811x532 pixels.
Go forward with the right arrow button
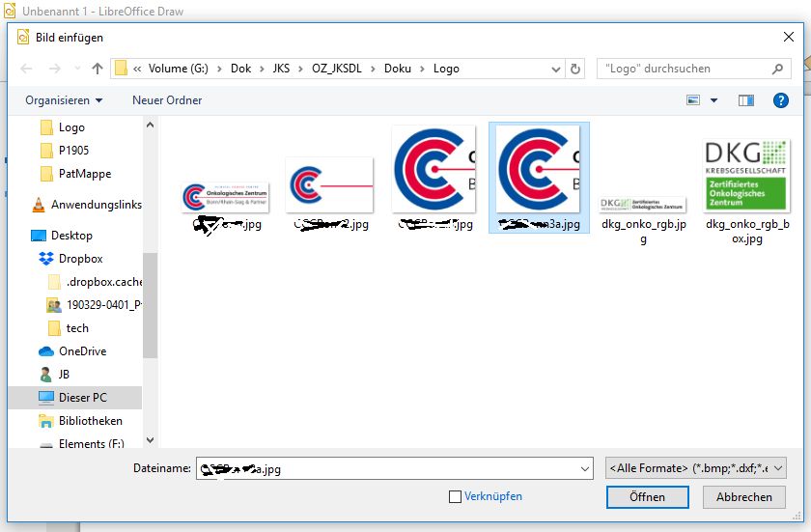tap(54, 69)
